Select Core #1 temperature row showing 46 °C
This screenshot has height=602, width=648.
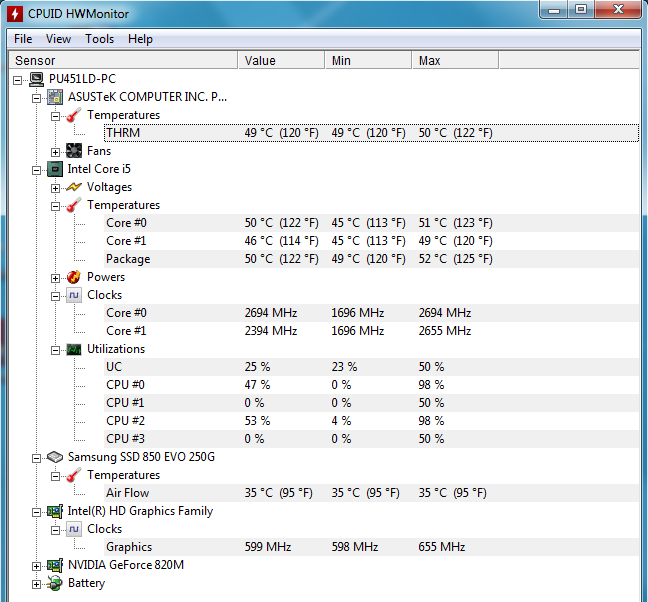(x=371, y=241)
